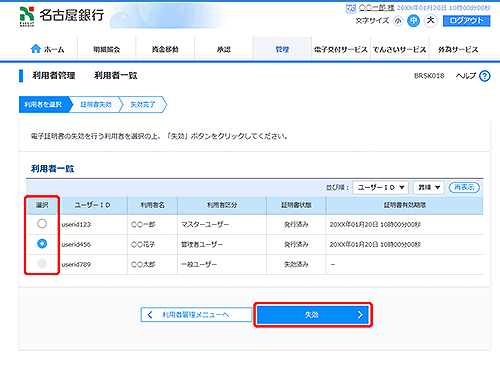Viewport: 500px width, 369px height.
Task: Click the 失効完了 step indicator
Action: (x=143, y=104)
